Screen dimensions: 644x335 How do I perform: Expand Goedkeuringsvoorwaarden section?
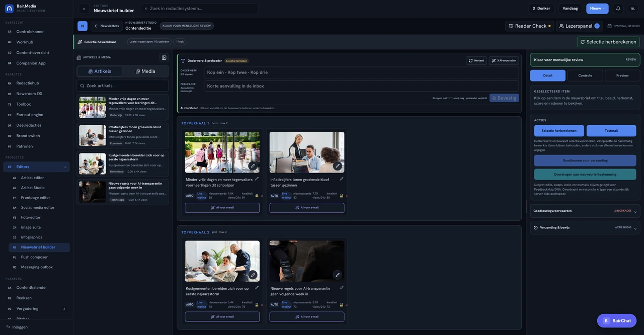point(585,211)
